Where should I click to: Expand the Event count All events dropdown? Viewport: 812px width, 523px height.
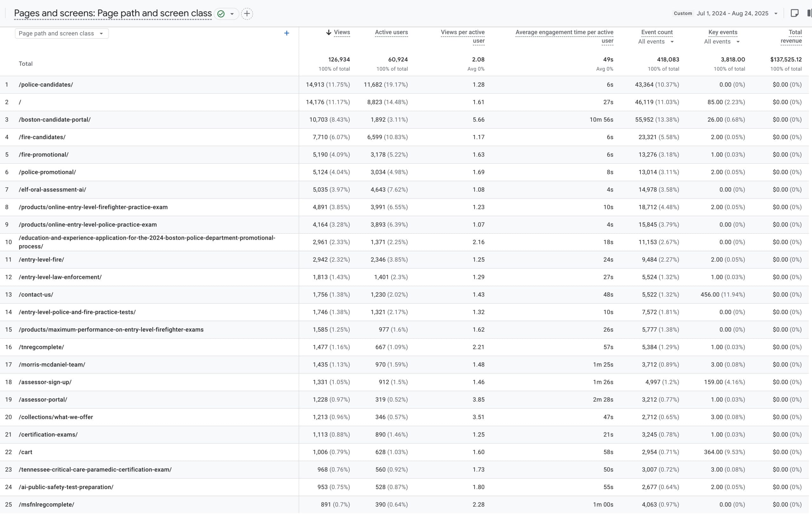click(656, 42)
